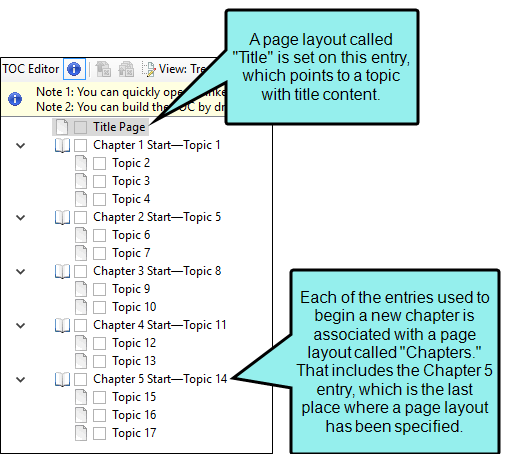The width and height of the screenshot is (509, 454).
Task: Select Topic 10 in the TOC tree
Action: point(134,307)
